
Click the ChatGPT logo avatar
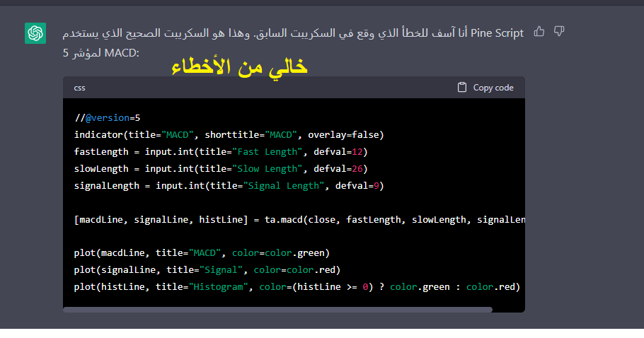[35, 33]
